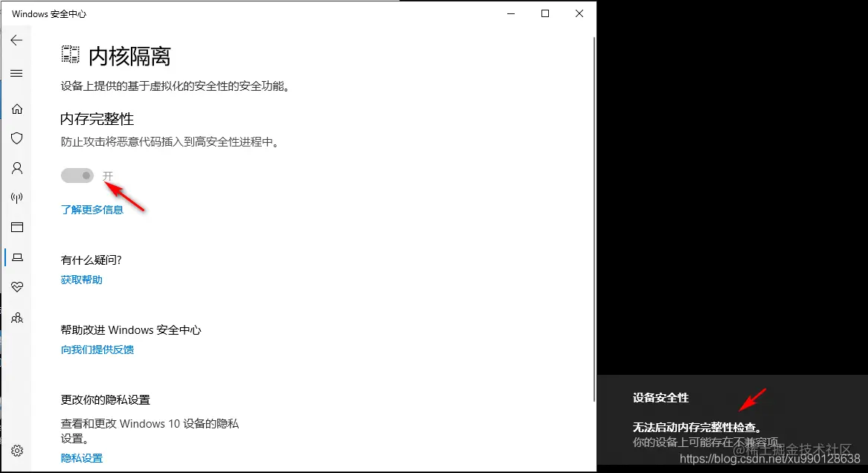Open Settings gear in sidebar
Viewport: 868px width, 473px height.
(x=17, y=451)
